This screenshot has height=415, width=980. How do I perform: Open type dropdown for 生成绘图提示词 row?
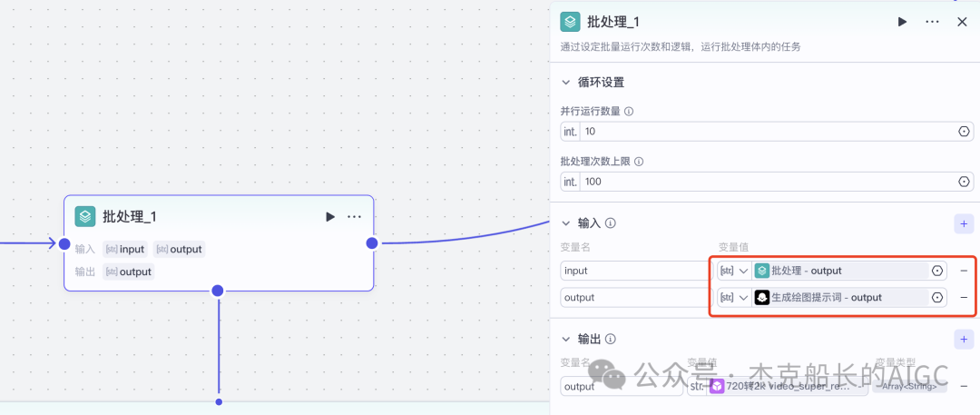(x=734, y=298)
